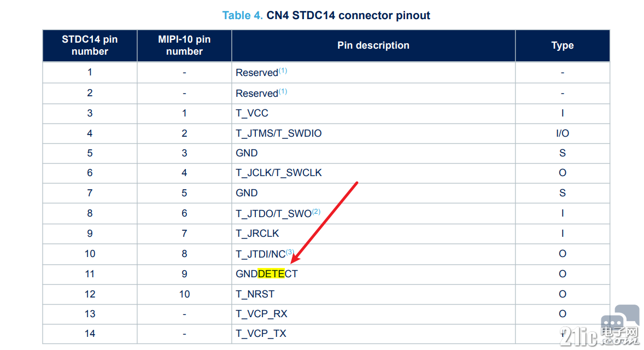Click the chat bubble icon above 21ic

click(620, 318)
